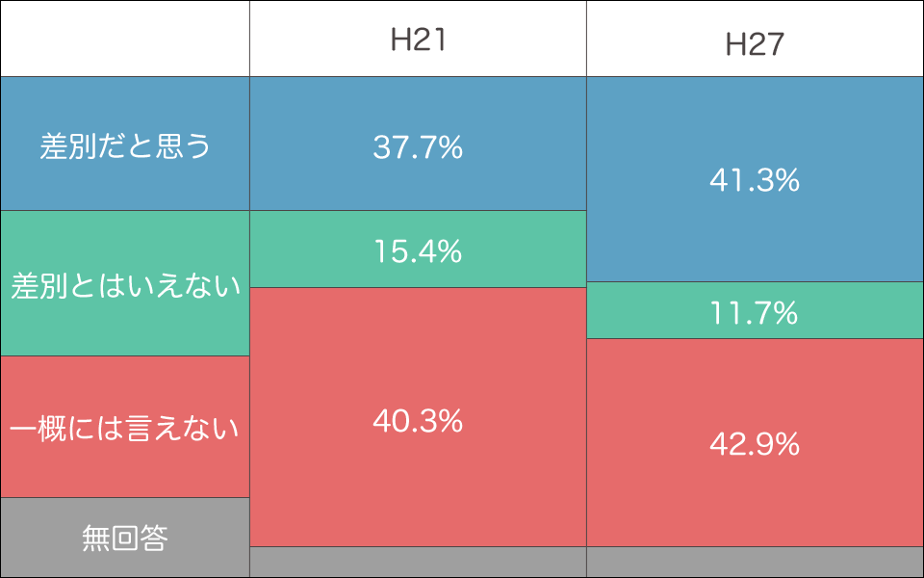924x578 pixels.
Task: Select the 11.7% value label
Action: (755, 312)
